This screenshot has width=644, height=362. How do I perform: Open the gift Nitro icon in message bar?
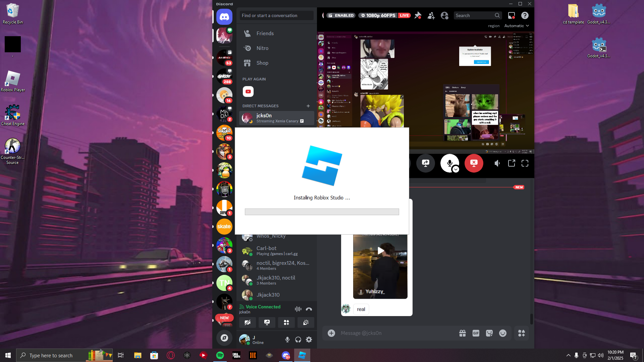tap(463, 333)
